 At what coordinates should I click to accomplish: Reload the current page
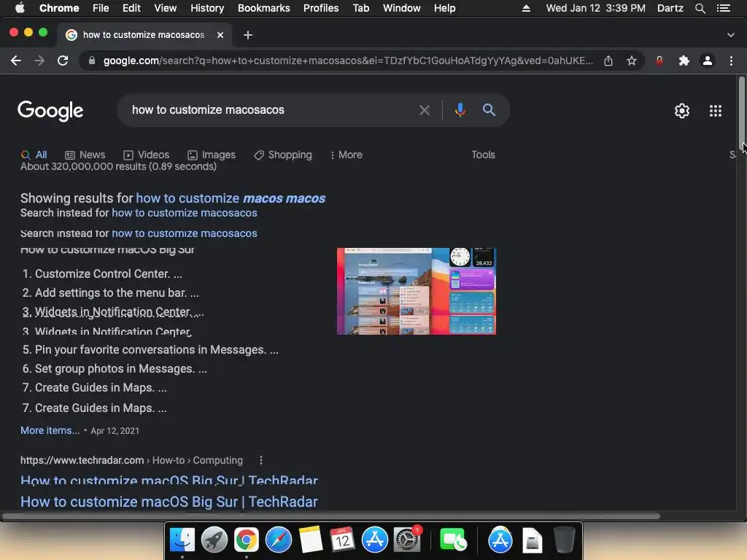click(63, 61)
